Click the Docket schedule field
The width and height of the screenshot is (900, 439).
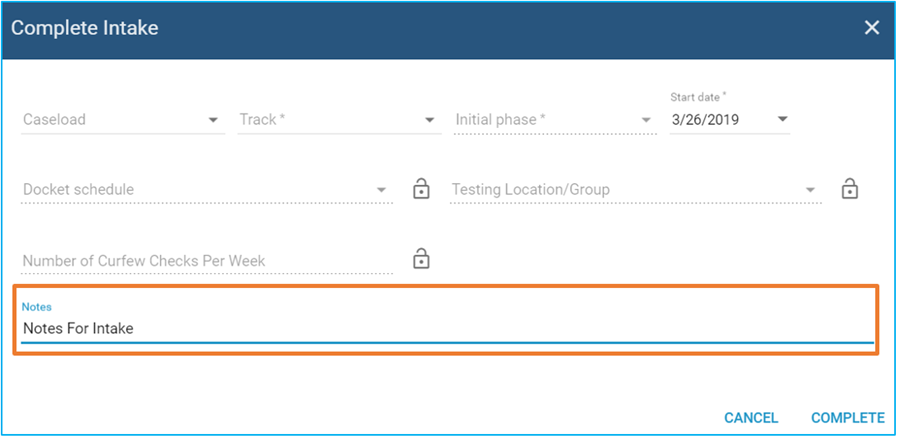pos(195,190)
